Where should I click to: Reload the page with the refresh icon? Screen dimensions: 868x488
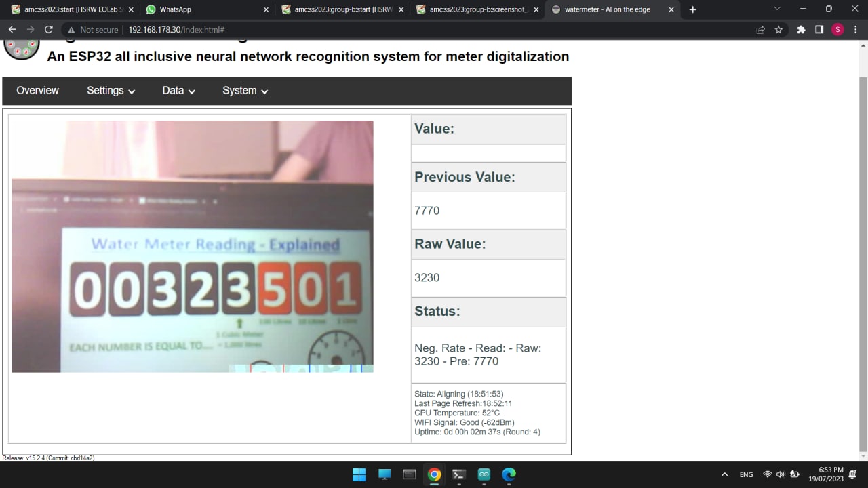[48, 30]
